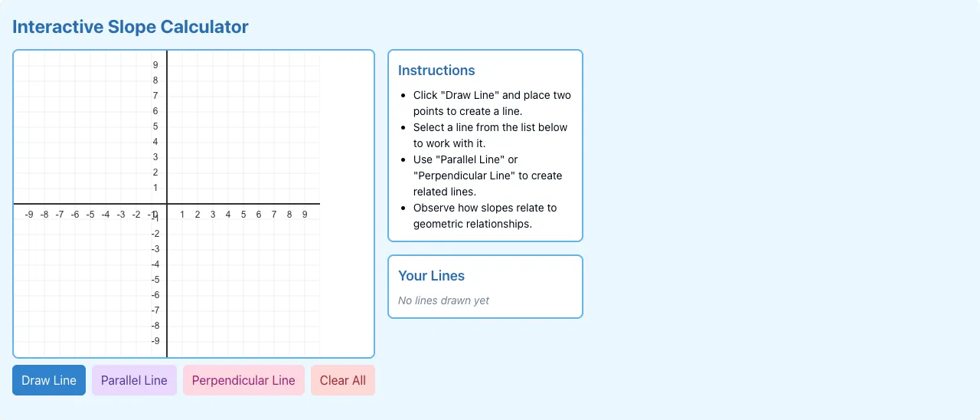This screenshot has height=420, width=980.
Task: Click the 'No lines drawn yet' text
Action: tap(443, 300)
